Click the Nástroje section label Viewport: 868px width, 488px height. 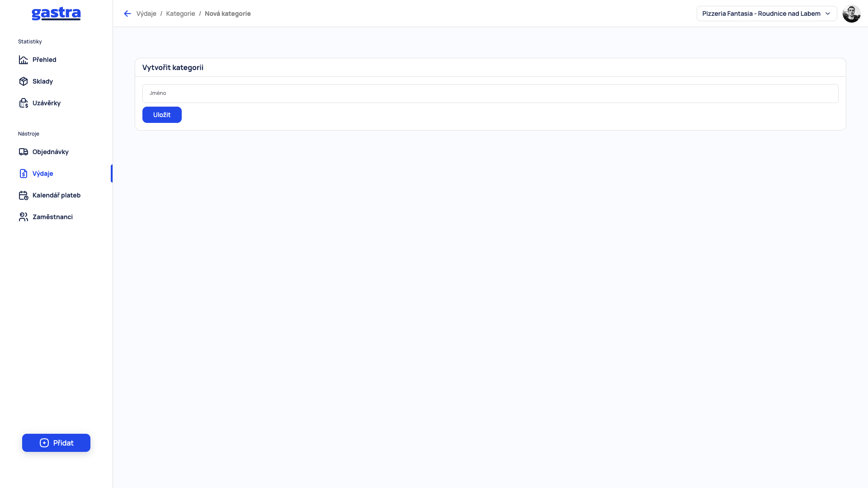point(28,134)
